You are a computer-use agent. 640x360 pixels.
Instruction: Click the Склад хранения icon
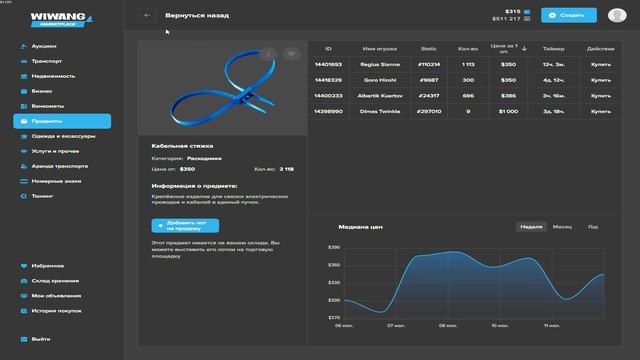[x=24, y=281]
